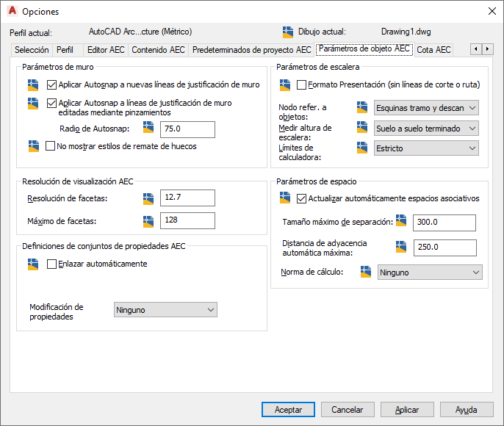Click the Aplicar button
The image size is (504, 426).
[x=407, y=410]
